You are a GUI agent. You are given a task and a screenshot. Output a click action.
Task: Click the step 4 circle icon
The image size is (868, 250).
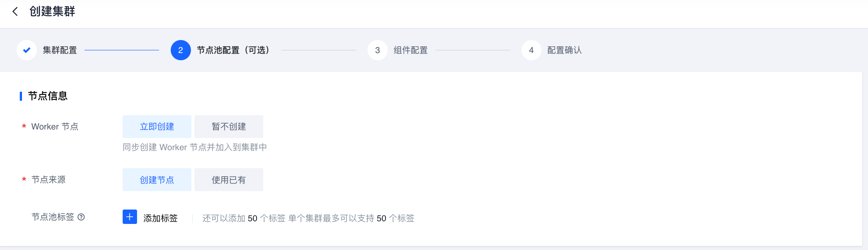coord(531,50)
